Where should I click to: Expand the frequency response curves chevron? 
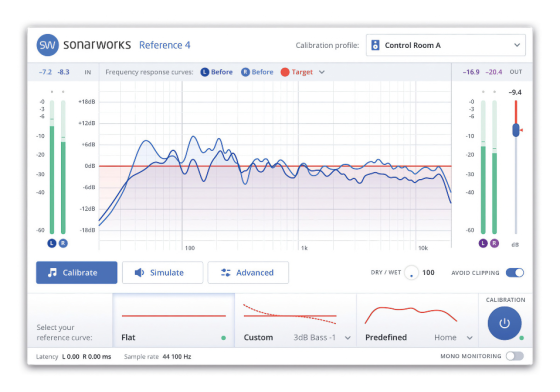tap(322, 72)
